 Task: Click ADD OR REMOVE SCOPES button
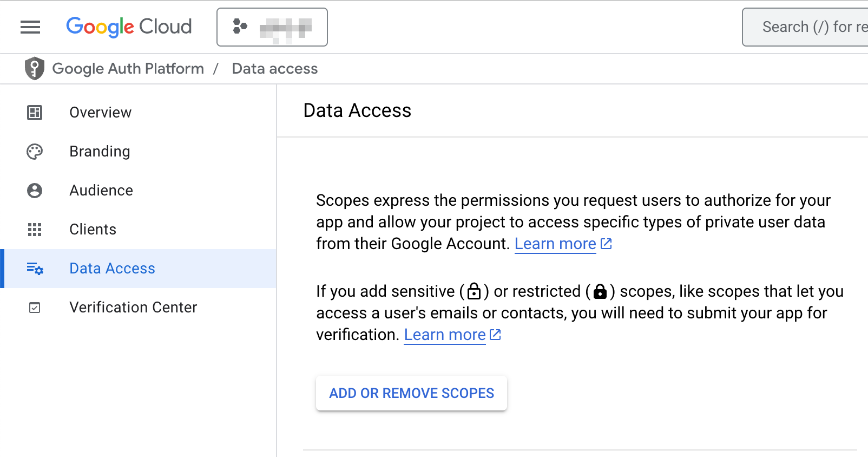(411, 393)
